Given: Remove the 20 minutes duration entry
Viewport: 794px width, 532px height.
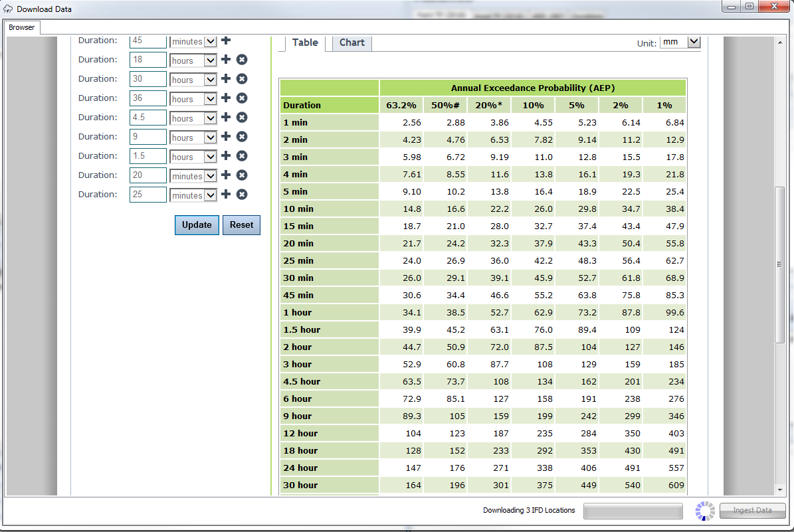Looking at the screenshot, I should click(x=241, y=175).
